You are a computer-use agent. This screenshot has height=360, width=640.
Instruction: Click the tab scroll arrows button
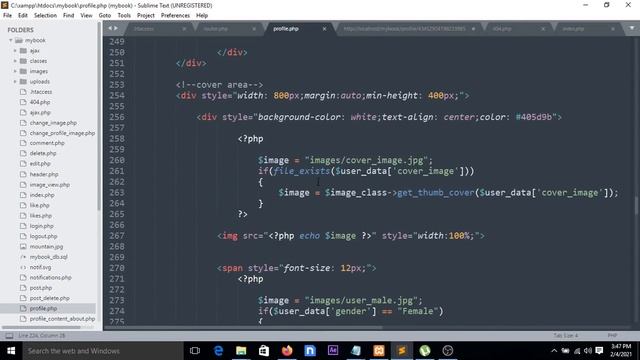[113, 28]
